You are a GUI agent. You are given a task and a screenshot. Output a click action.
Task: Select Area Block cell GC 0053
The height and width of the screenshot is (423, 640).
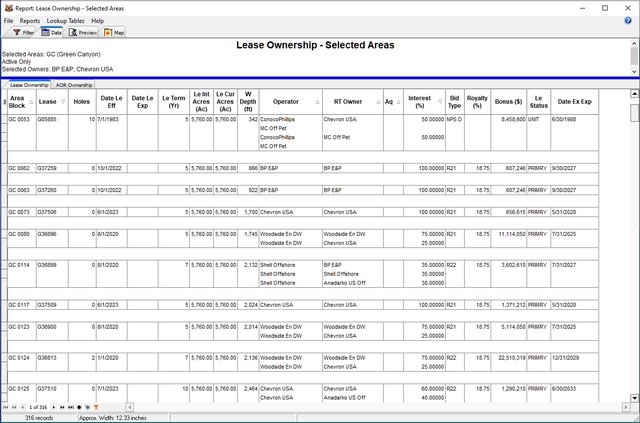[x=22, y=119]
